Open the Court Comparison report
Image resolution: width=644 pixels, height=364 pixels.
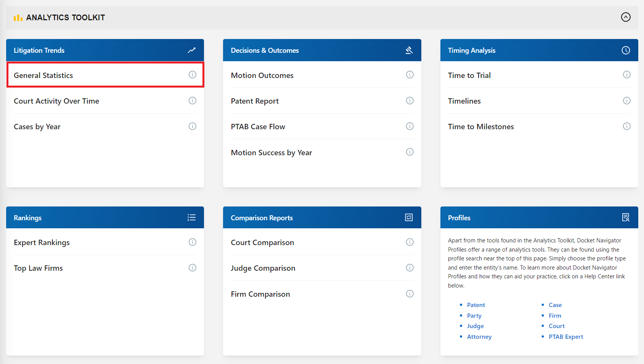(x=262, y=242)
